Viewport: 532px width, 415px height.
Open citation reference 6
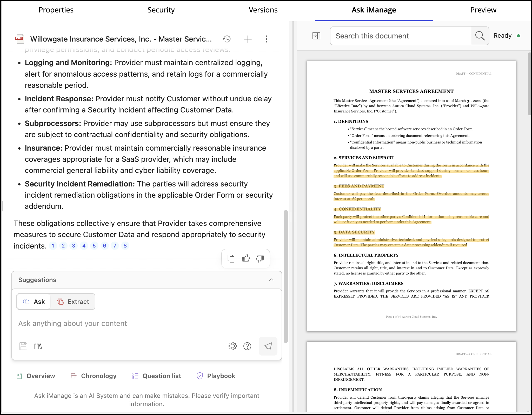105,246
